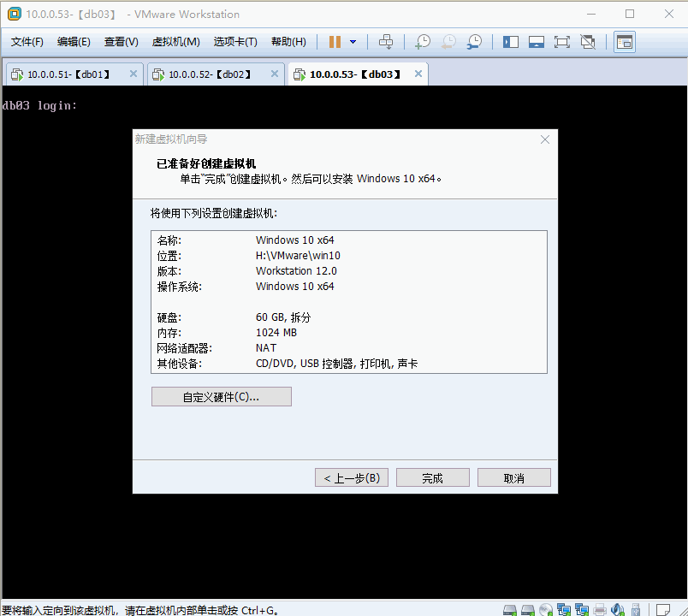The image size is (688, 616).
Task: Open the 文件(F) menu
Action: (x=27, y=42)
